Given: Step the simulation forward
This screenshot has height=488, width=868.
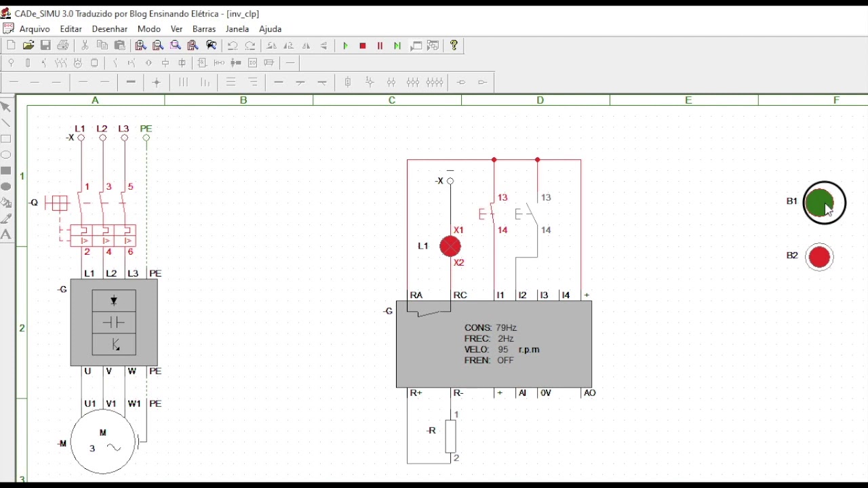Looking at the screenshot, I should (x=398, y=46).
